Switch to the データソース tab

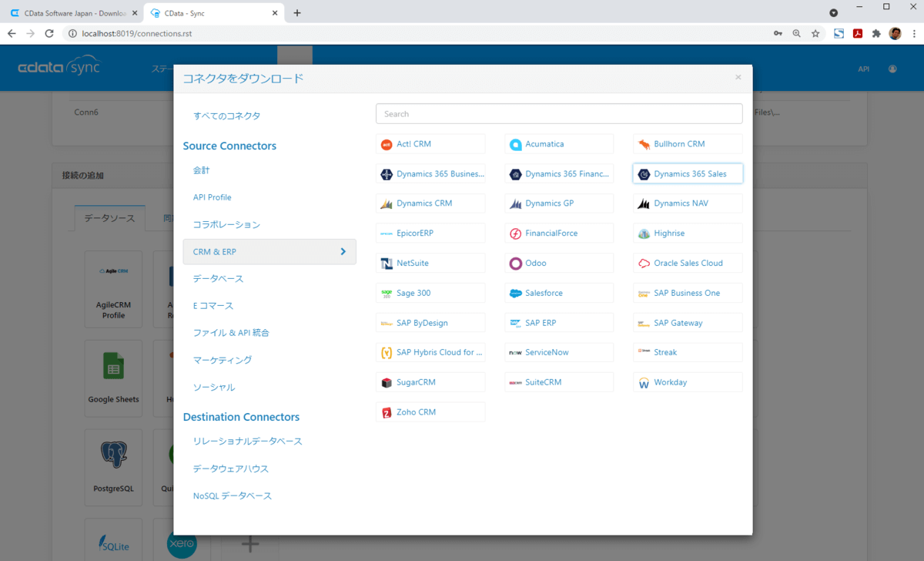coord(109,218)
